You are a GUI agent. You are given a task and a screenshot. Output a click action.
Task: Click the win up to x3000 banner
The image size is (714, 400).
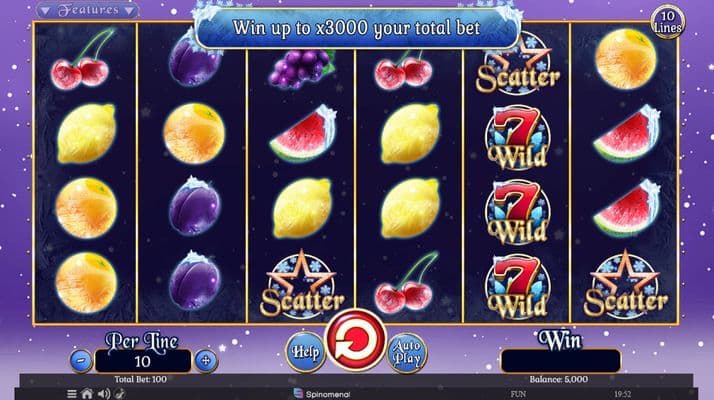[357, 28]
